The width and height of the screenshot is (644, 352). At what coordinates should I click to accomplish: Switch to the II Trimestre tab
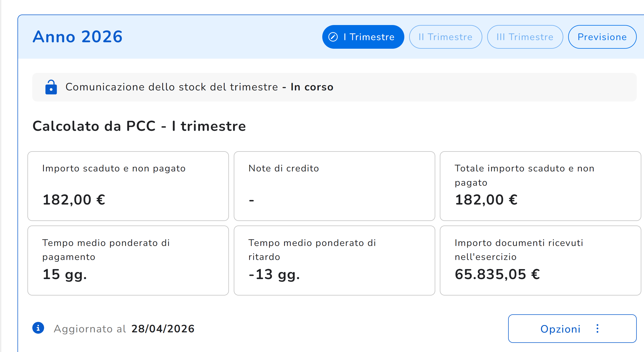(445, 37)
